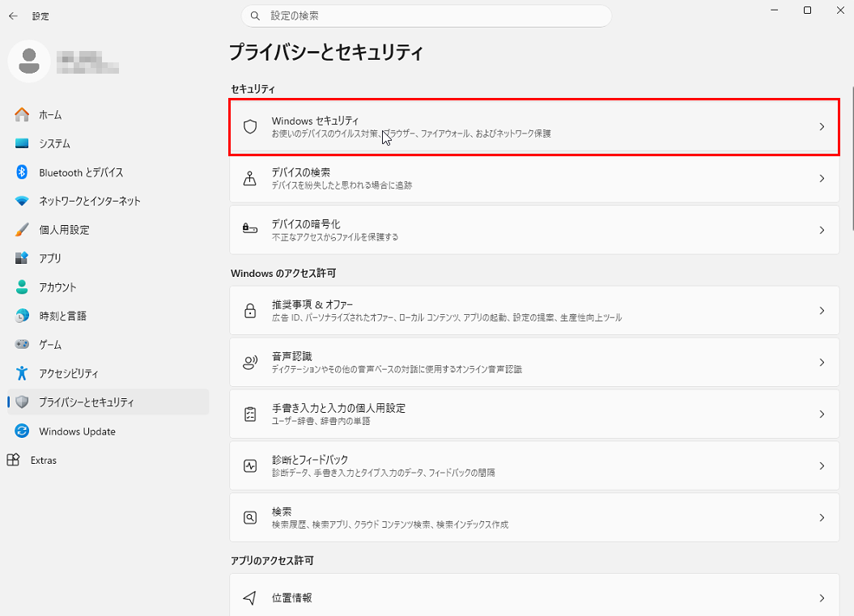
Task: Click the Windows セキュリティ shield icon
Action: (x=250, y=127)
